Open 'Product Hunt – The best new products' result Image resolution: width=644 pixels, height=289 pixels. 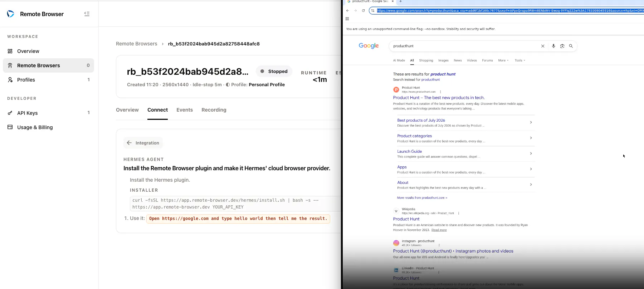[x=439, y=98]
